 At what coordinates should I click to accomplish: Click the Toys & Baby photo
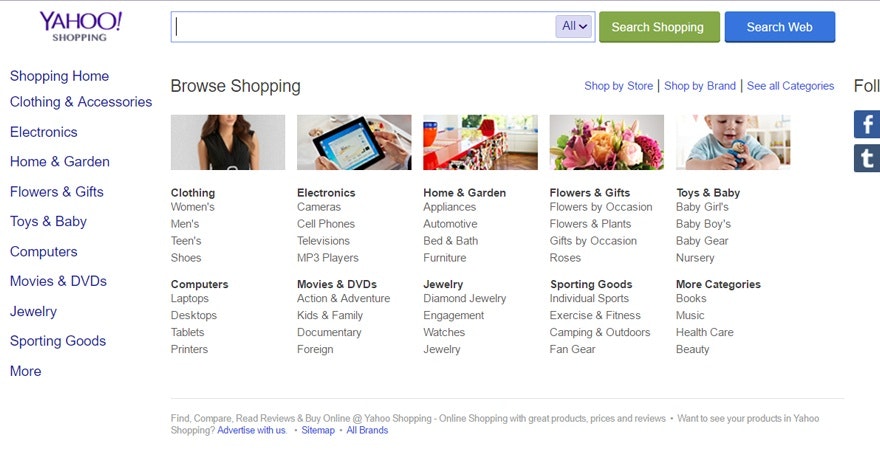tap(733, 142)
